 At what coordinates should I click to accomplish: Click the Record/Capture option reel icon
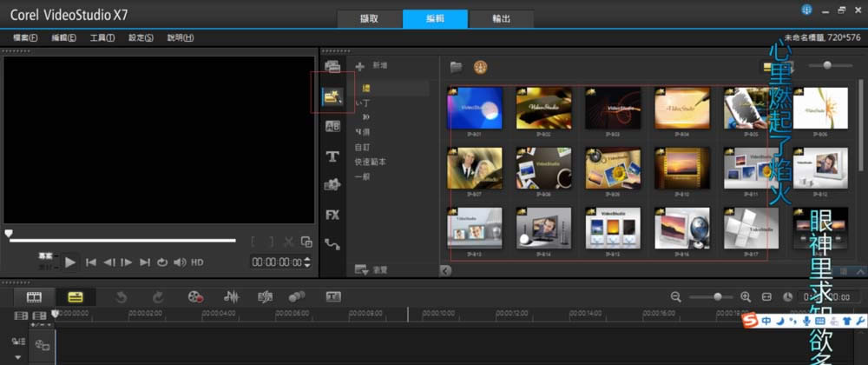click(195, 297)
